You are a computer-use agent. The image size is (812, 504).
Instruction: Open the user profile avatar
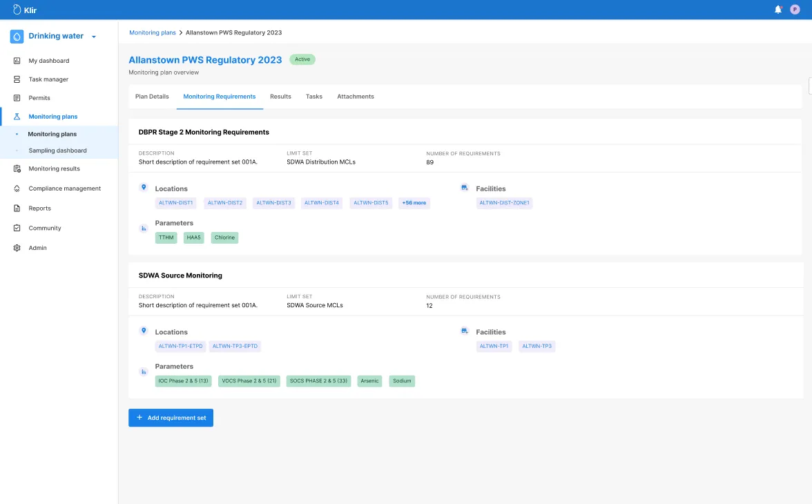click(795, 10)
